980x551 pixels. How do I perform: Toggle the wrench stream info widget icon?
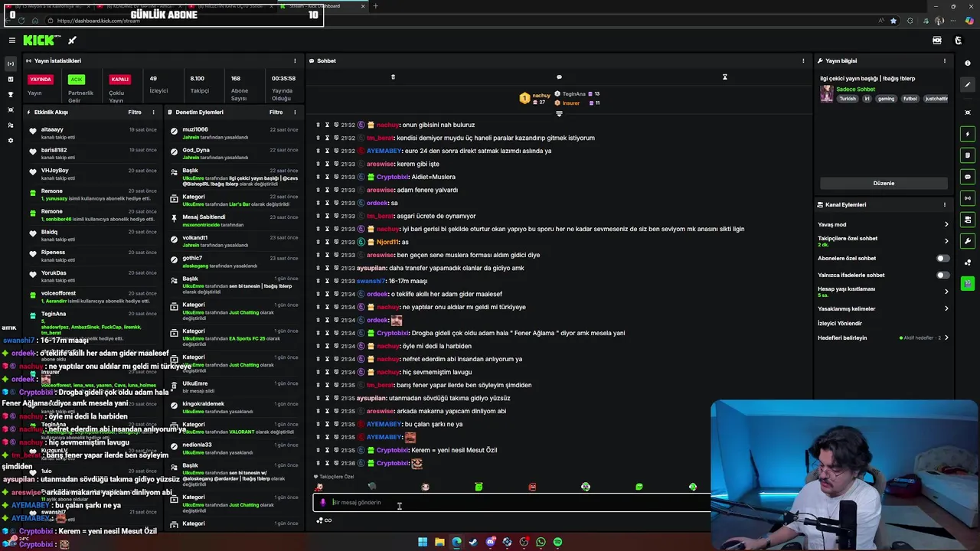click(x=968, y=241)
